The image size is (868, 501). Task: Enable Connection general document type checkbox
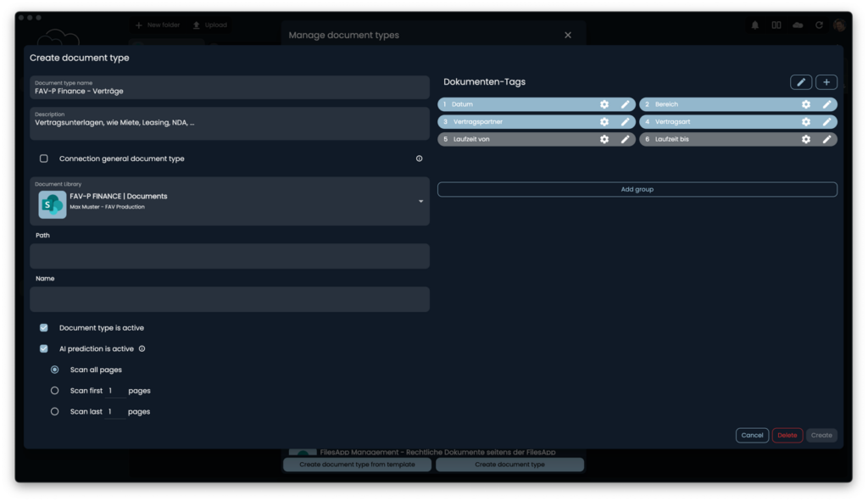(44, 159)
